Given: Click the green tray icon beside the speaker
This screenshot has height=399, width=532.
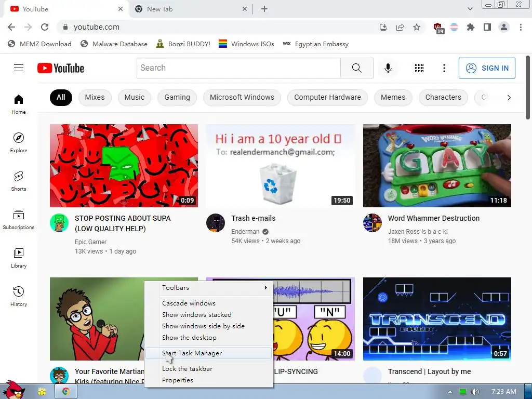Looking at the screenshot, I should (x=462, y=392).
